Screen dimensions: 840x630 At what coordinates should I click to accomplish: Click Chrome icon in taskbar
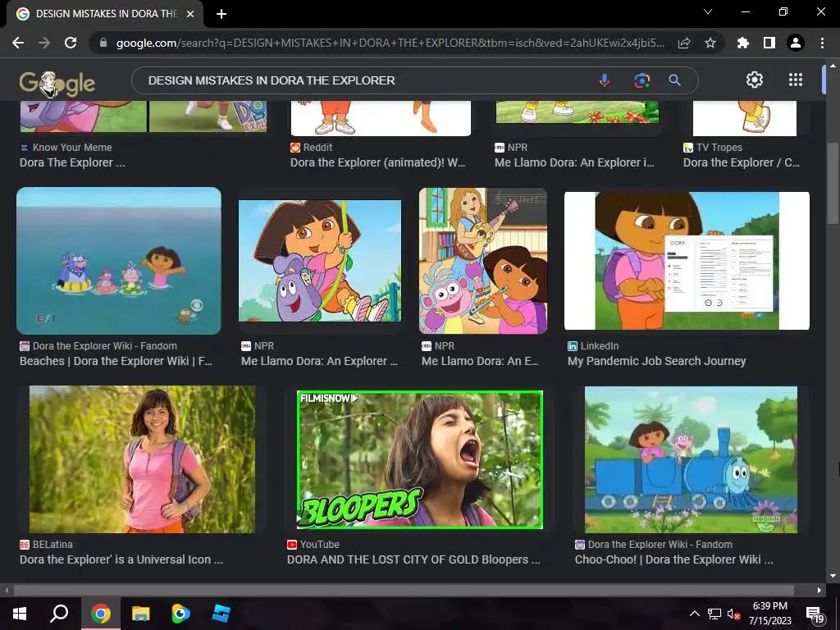pyautogui.click(x=100, y=614)
